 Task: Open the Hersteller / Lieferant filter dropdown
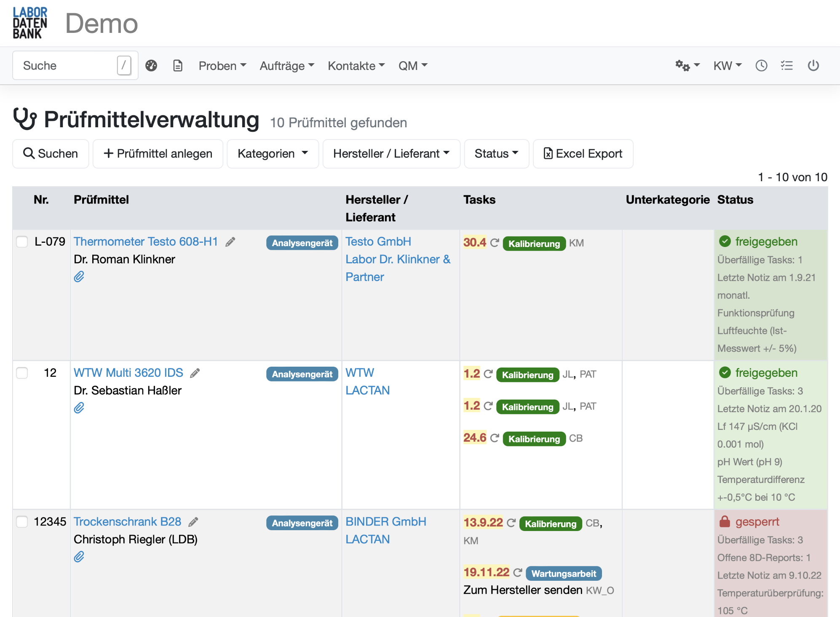[x=391, y=153]
